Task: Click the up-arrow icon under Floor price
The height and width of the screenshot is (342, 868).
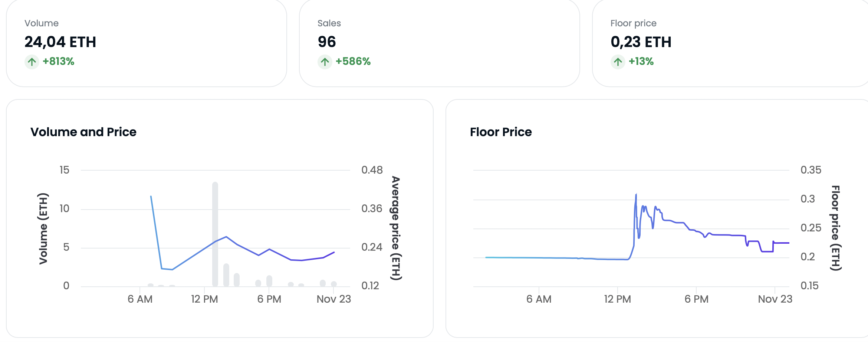Action: tap(618, 62)
